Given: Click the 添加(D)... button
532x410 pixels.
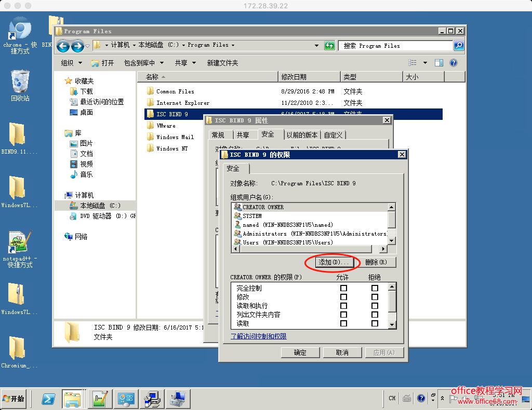Looking at the screenshot, I should click(x=334, y=262).
